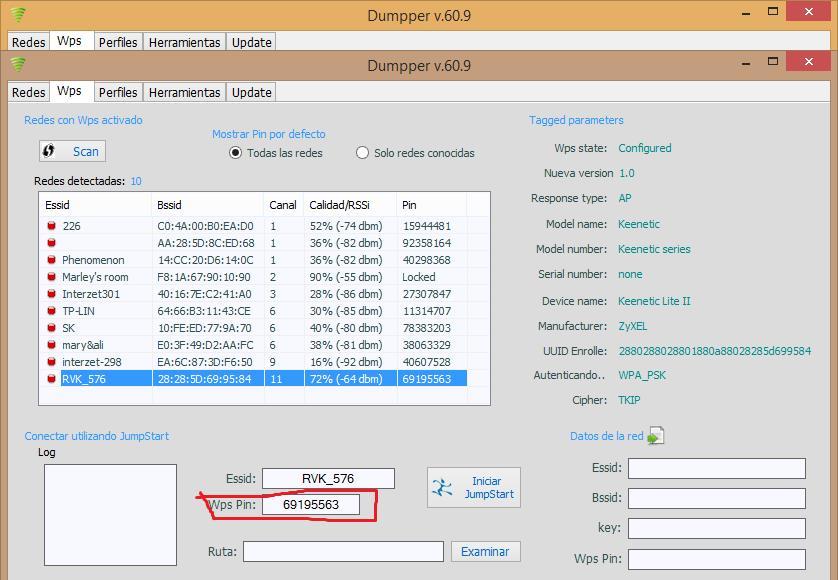Click front window's green Wi-Fi title icon

tap(18, 65)
